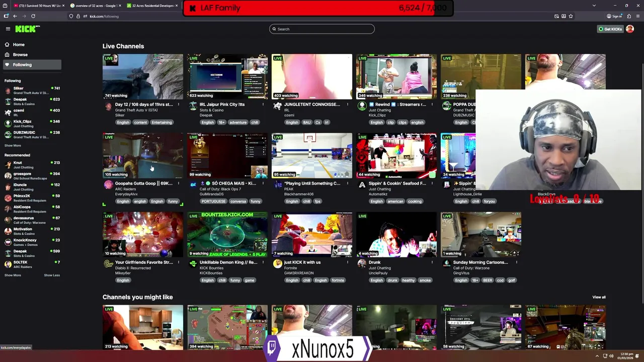Open the Rewind Streamers stream thumbnail

point(396,77)
